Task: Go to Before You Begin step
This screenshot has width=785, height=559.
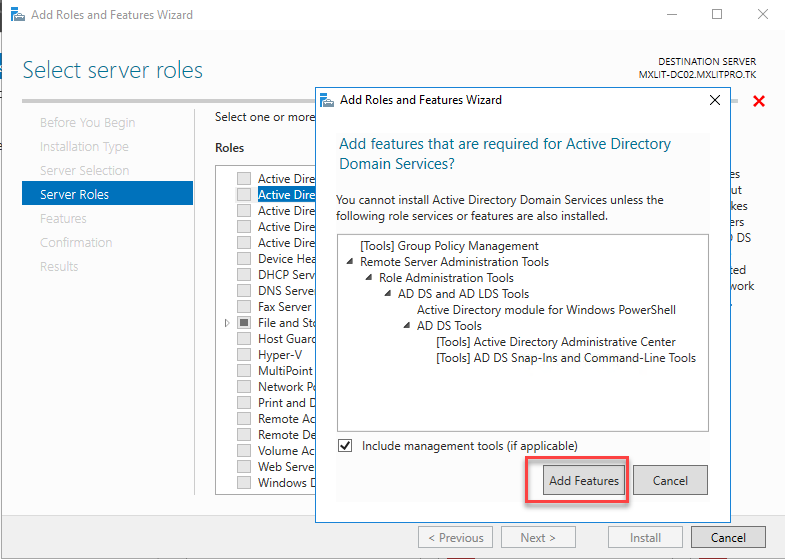Action: coord(87,122)
